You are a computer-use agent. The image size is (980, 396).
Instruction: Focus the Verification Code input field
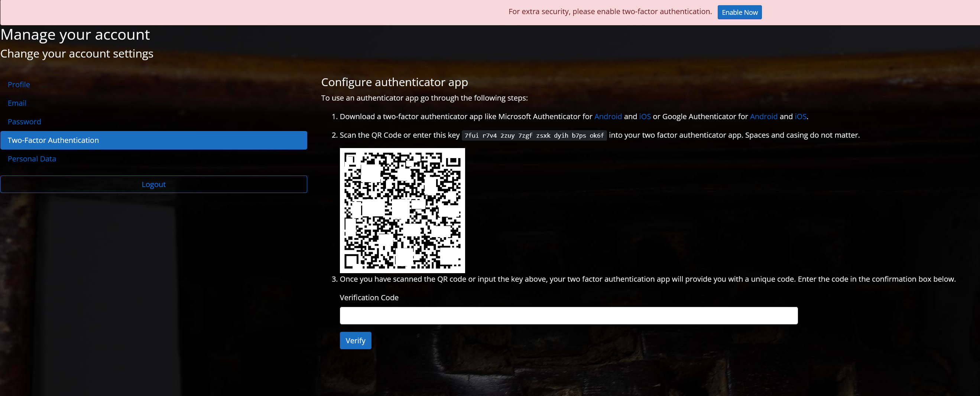(x=568, y=315)
